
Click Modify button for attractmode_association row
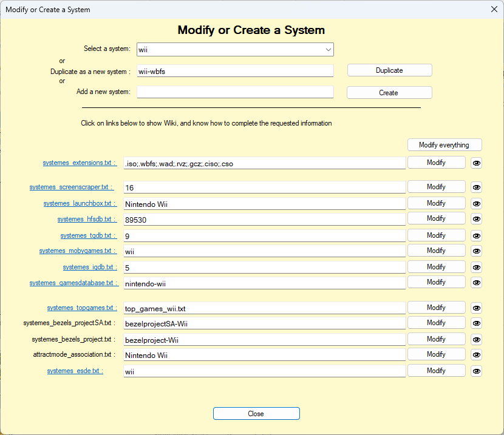(436, 354)
